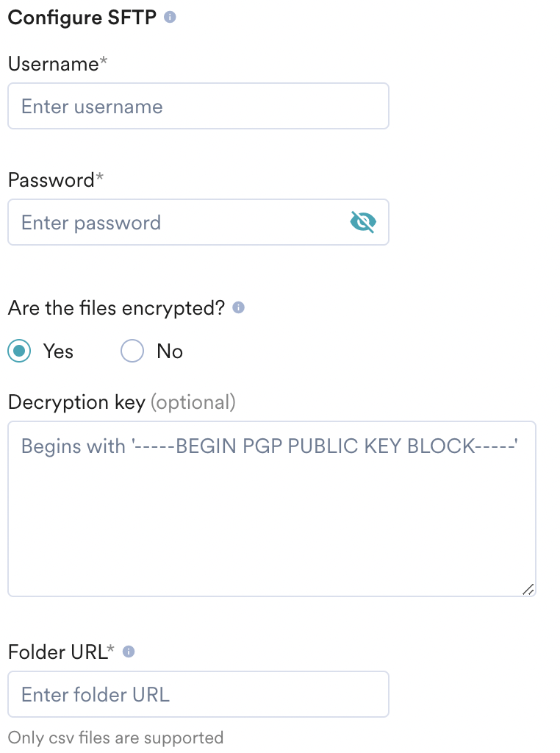Open the info tooltip beside Configure SFTP
Image resolution: width=560 pixels, height=753 pixels.
[170, 18]
